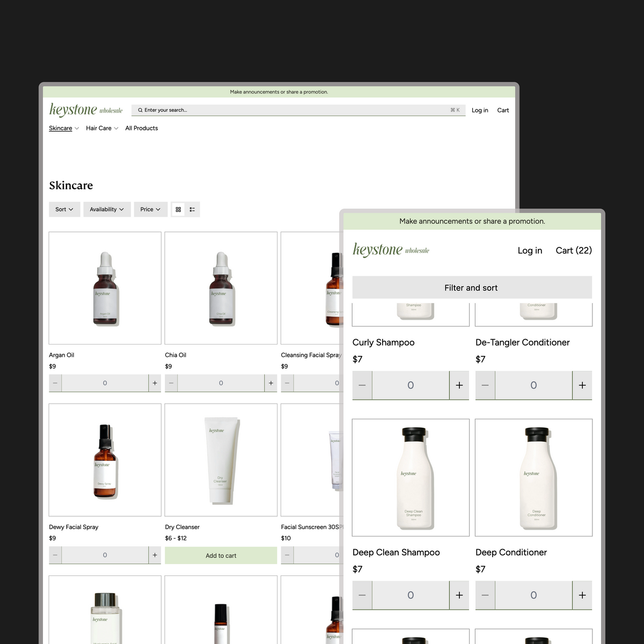Decrease Deep Clean Shampoo quantity with minus icon
The width and height of the screenshot is (644, 644).
tap(362, 595)
